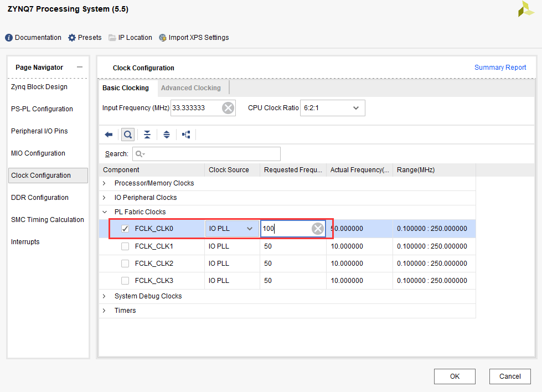Click the Cancel button
The width and height of the screenshot is (542, 392).
pos(510,376)
